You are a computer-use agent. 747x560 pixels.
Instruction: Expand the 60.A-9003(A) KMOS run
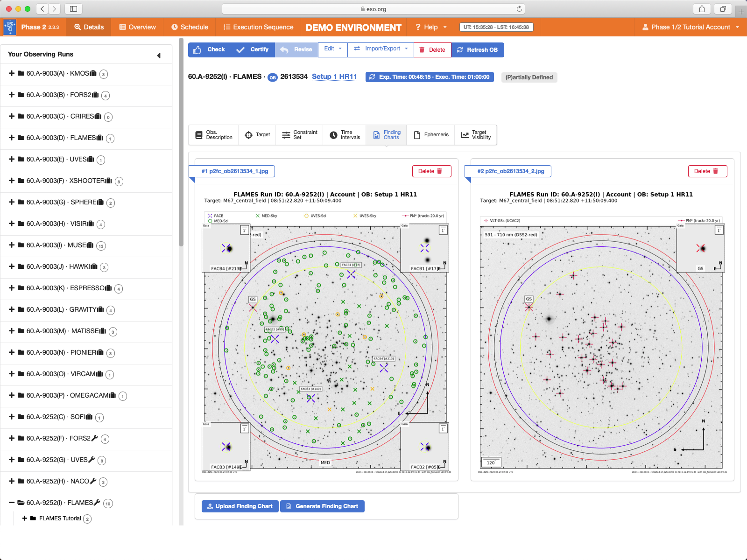[12, 73]
